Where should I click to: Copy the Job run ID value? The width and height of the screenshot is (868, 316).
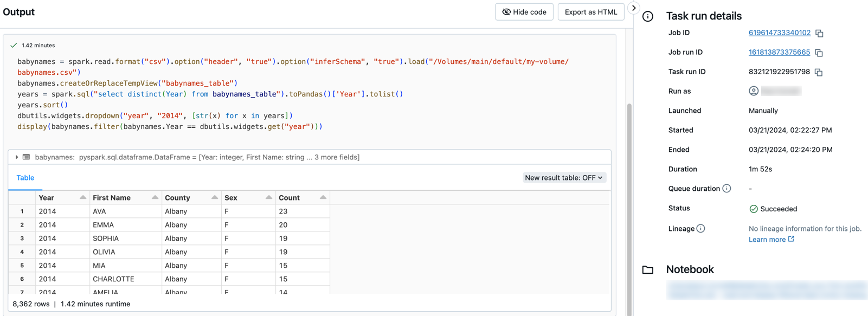tap(819, 53)
